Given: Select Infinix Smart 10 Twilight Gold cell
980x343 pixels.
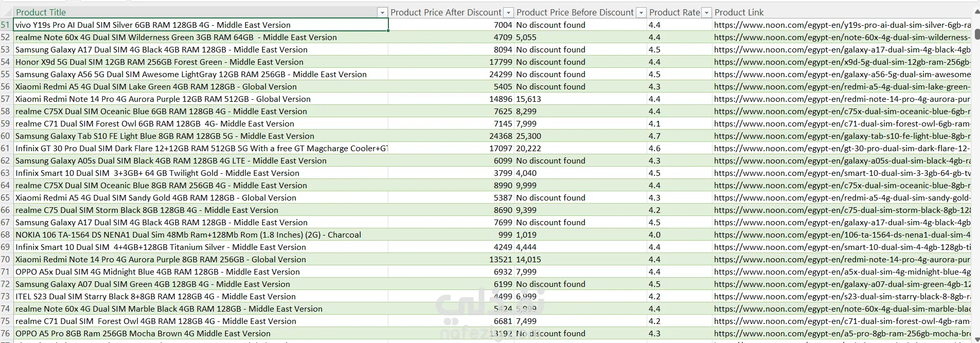Looking at the screenshot, I should [201, 173].
